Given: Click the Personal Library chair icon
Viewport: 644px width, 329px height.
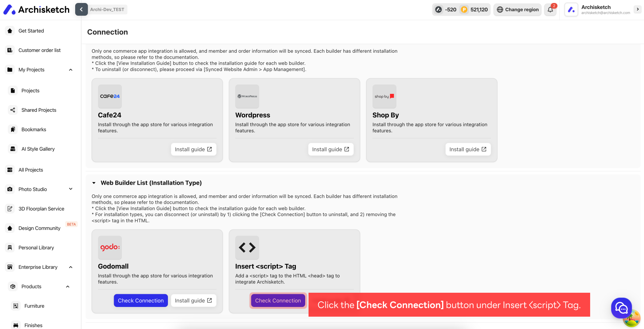Looking at the screenshot, I should (x=10, y=247).
